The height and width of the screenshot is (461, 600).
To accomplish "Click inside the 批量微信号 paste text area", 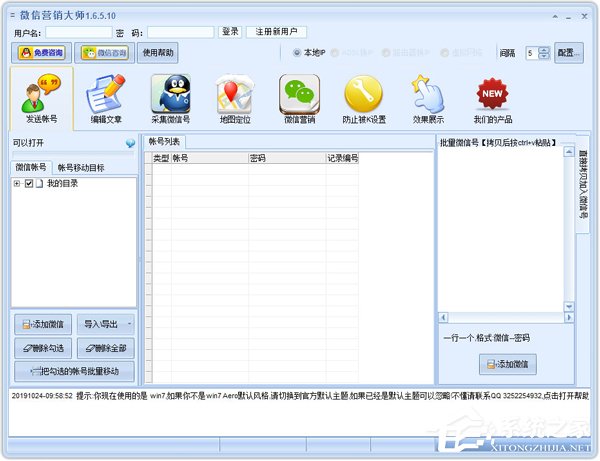I will 501,229.
